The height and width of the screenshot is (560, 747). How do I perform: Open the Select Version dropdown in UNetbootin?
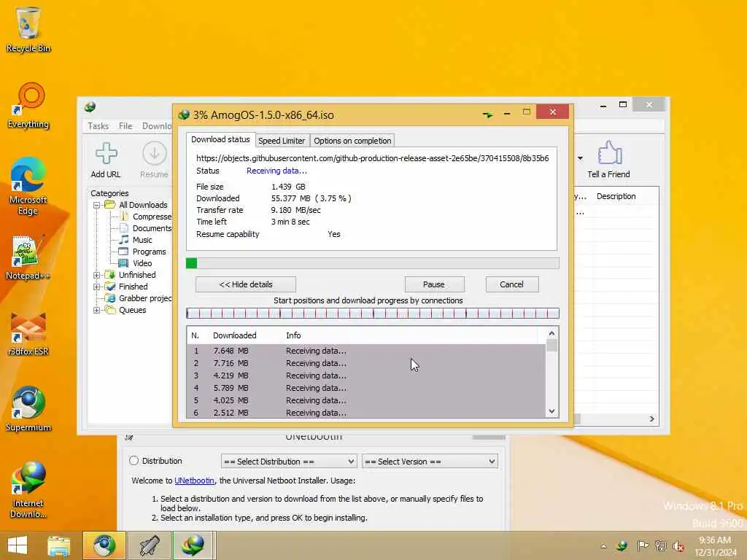(430, 462)
